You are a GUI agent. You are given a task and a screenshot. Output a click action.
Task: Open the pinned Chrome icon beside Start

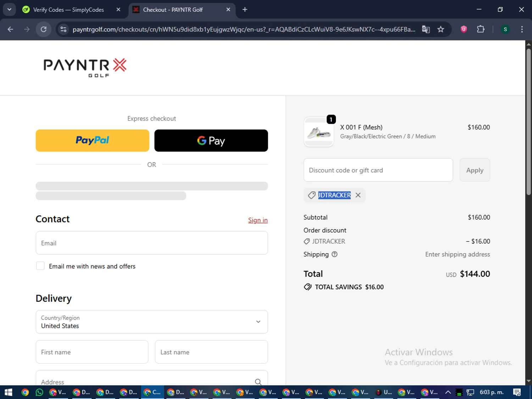point(25,392)
